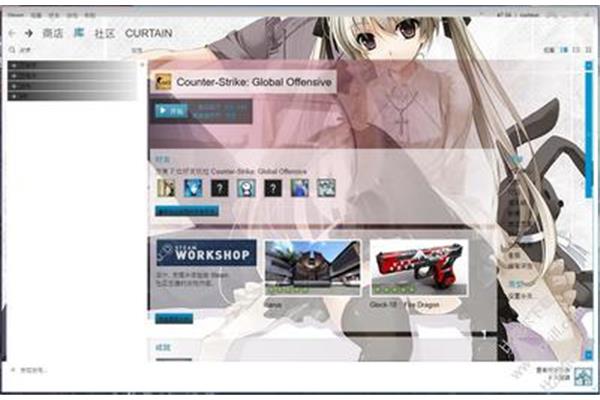Switch to the 库 library tab
This screenshot has height=400, width=600.
(x=79, y=33)
